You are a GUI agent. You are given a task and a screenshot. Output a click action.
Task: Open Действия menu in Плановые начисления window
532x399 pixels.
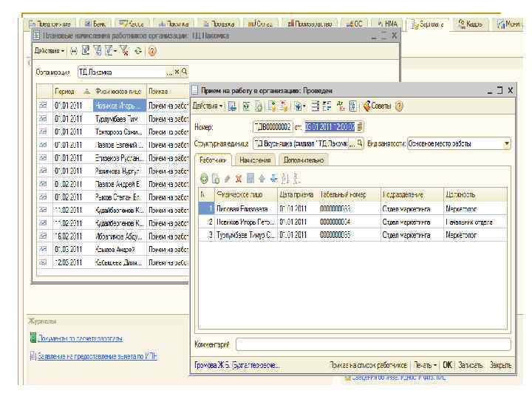pyautogui.click(x=50, y=51)
